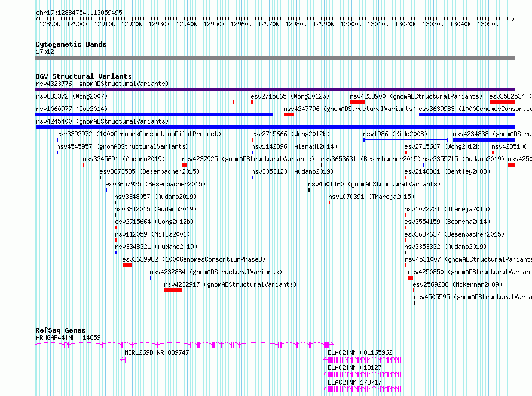Click the blue span line under nsv1986

click(405, 140)
